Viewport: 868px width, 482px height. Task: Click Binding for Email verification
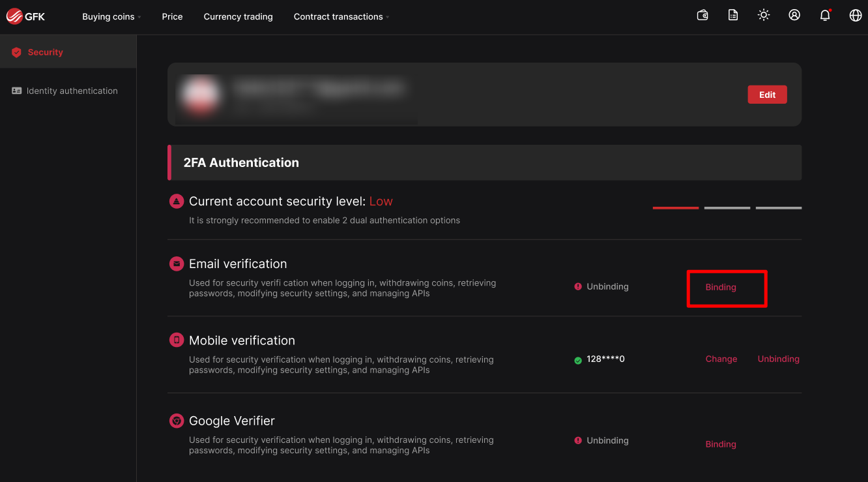pos(721,287)
